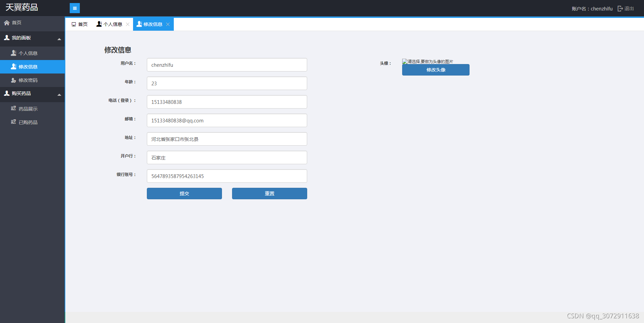The height and width of the screenshot is (323, 644).
Task: Select the 修改信息 tab
Action: [x=153, y=24]
